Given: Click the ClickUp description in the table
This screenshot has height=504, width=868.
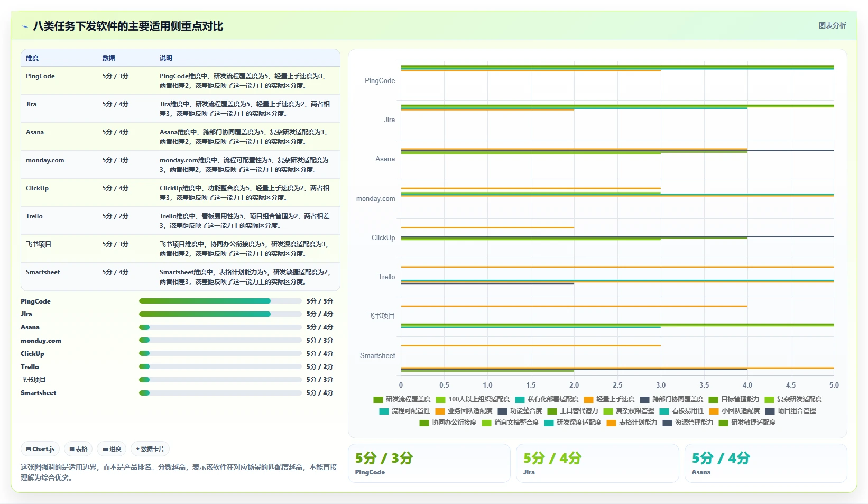Looking at the screenshot, I should click(245, 193).
